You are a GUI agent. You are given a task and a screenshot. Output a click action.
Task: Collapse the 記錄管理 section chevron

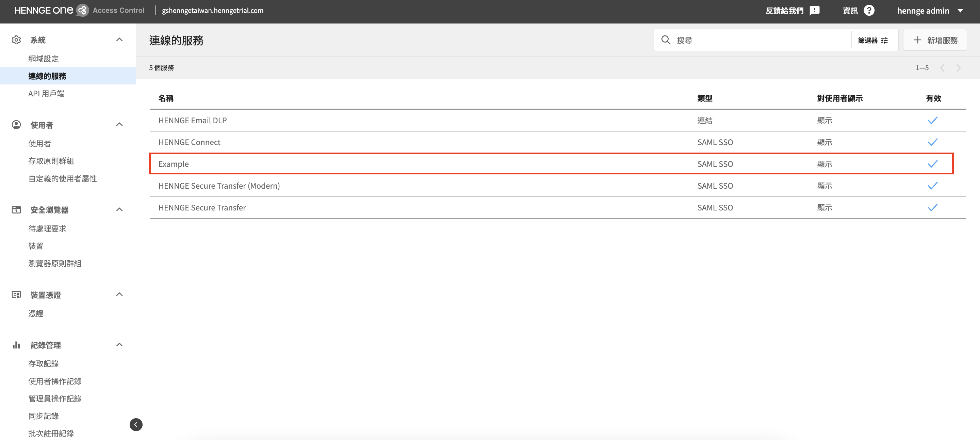[x=119, y=345]
